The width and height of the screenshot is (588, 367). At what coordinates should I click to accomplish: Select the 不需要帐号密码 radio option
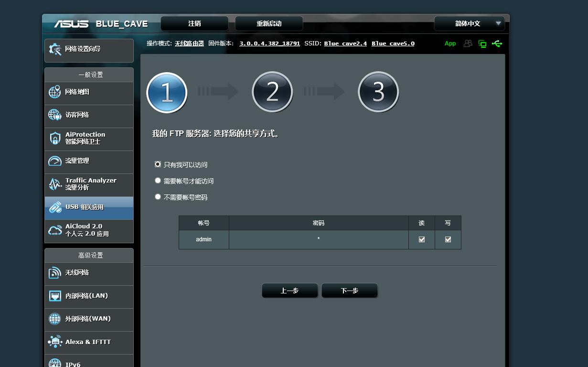158,196
